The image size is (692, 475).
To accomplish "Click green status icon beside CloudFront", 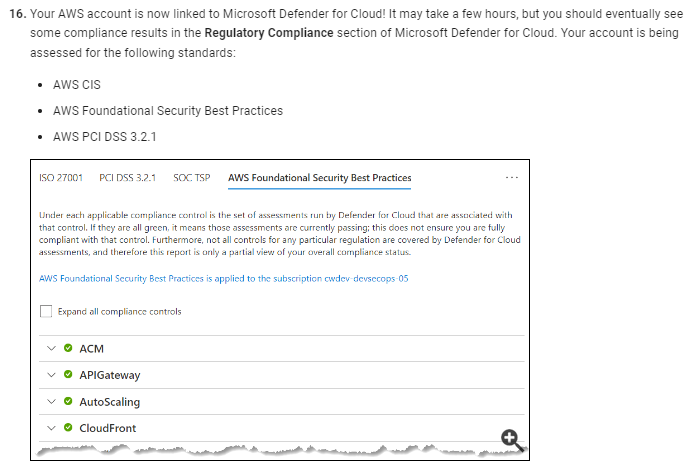I will (x=68, y=428).
